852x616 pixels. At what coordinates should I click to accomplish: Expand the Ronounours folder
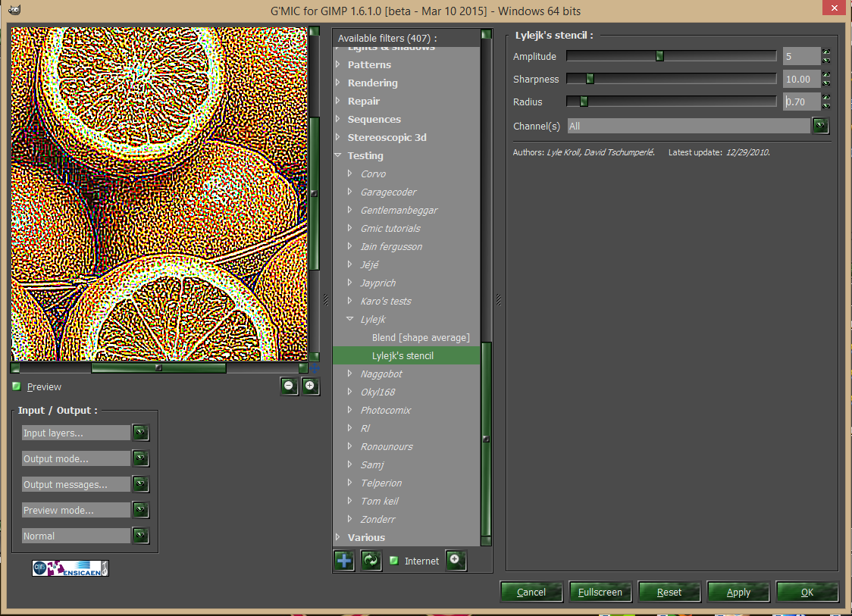pyautogui.click(x=350, y=446)
